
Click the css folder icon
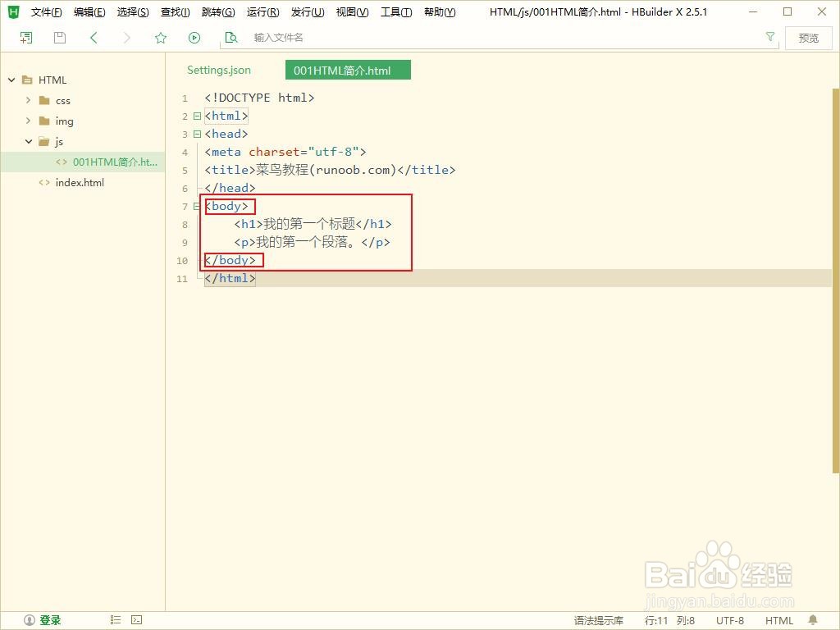click(x=44, y=100)
